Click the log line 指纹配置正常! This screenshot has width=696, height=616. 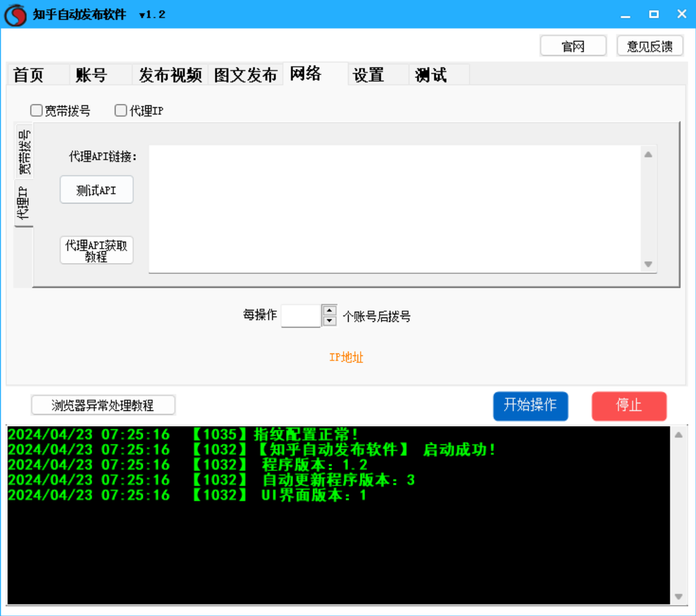(x=183, y=434)
